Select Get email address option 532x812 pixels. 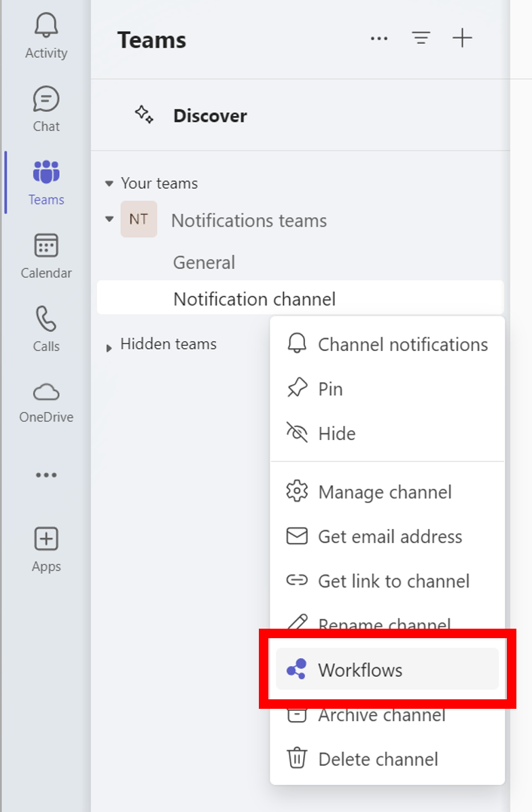(x=387, y=536)
